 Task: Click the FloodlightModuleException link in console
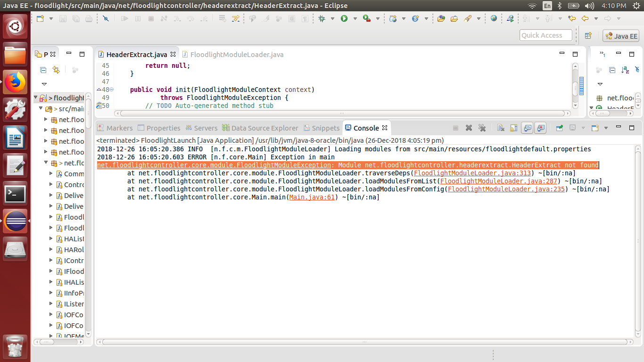214,165
